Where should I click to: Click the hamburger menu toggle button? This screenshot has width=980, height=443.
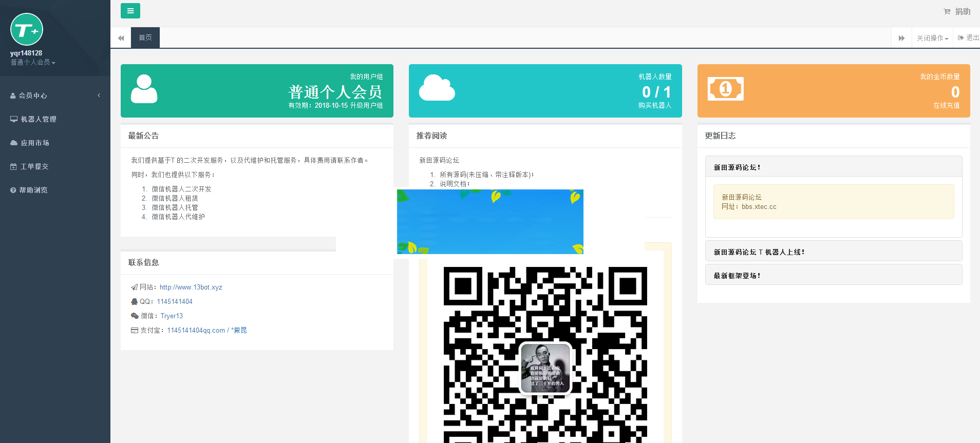(130, 11)
